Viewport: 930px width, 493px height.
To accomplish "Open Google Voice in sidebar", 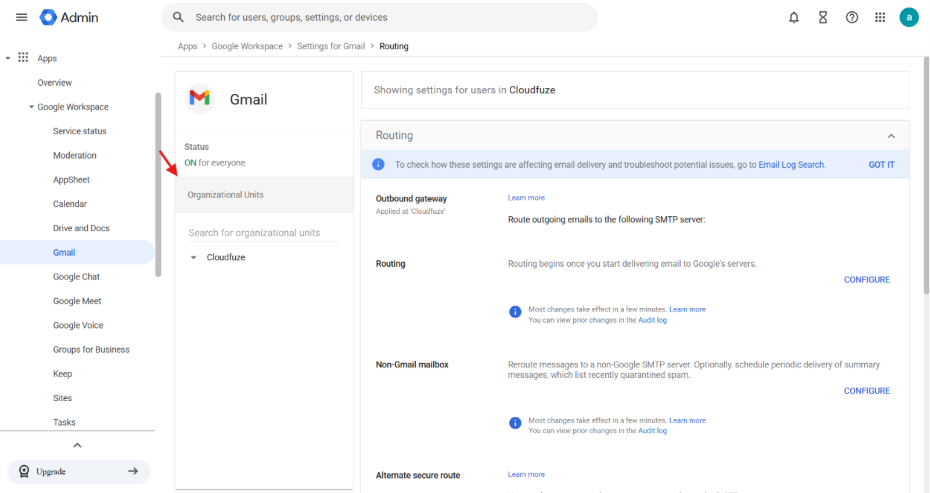I will [78, 326].
